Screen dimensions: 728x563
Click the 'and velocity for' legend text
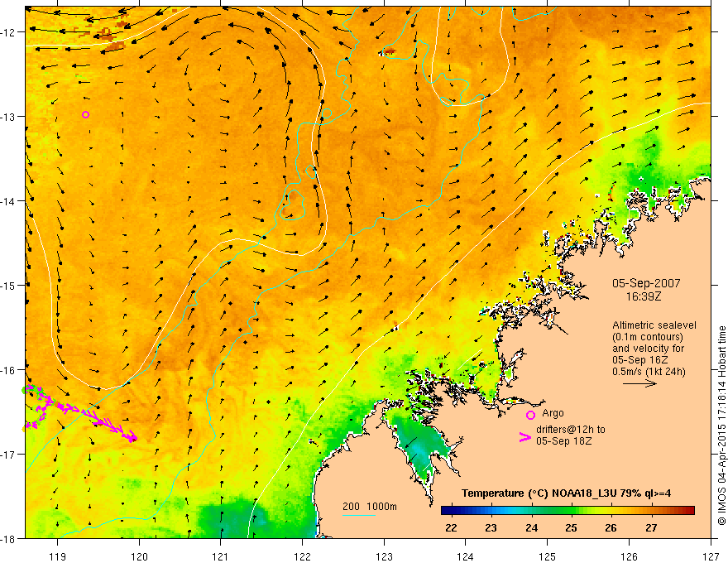point(648,349)
